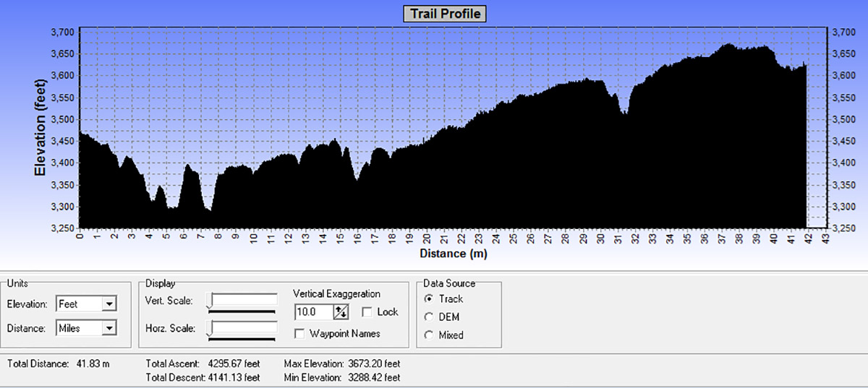Click the Vert. Scale slider handle

click(210, 301)
